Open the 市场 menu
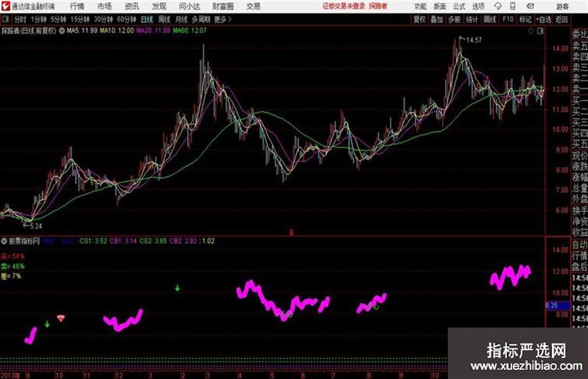This screenshot has width=588, height=379. [105, 6]
